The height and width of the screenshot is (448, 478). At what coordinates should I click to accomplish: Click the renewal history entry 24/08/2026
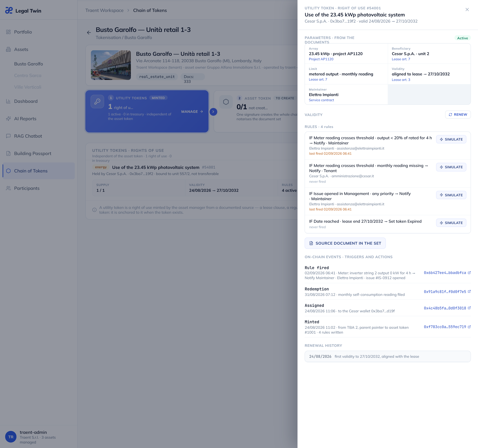[388, 356]
